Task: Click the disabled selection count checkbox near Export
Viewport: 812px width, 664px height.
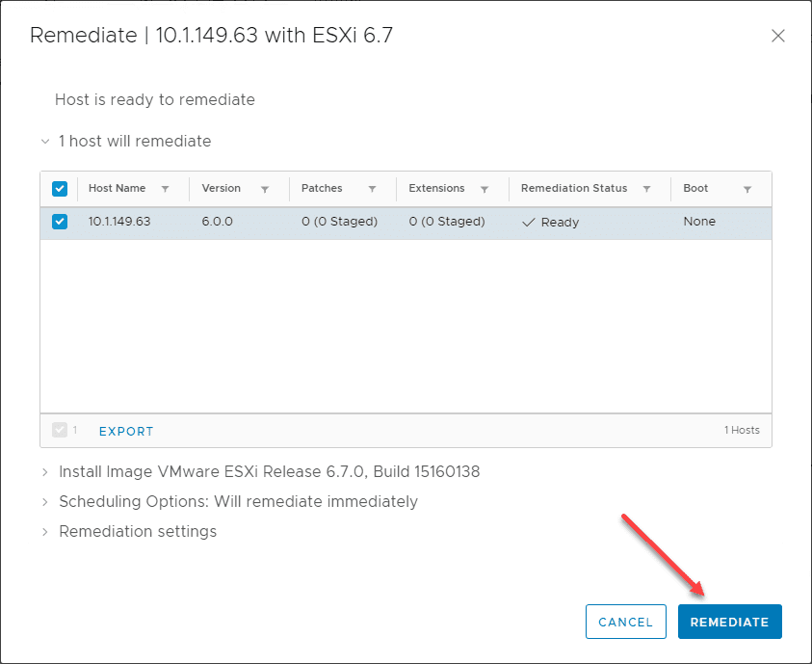Action: point(60,430)
